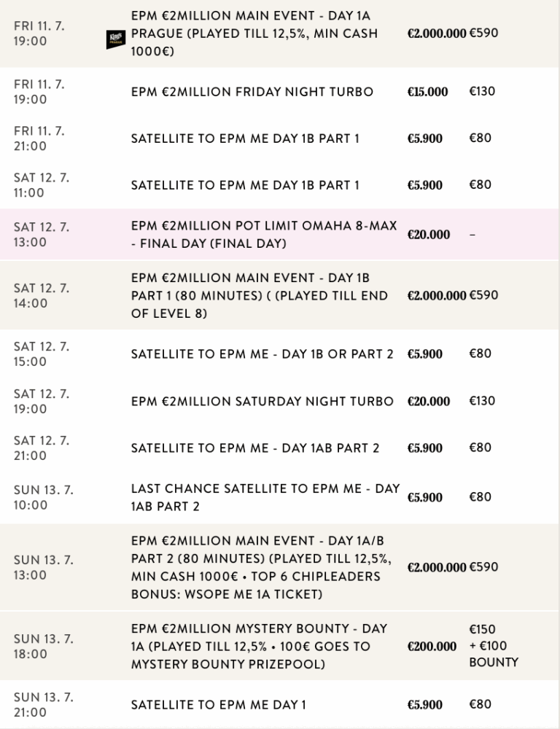Image resolution: width=560 pixels, height=729 pixels.
Task: Open Main Event Day 1A/B Part 2 event
Action: coord(261,567)
